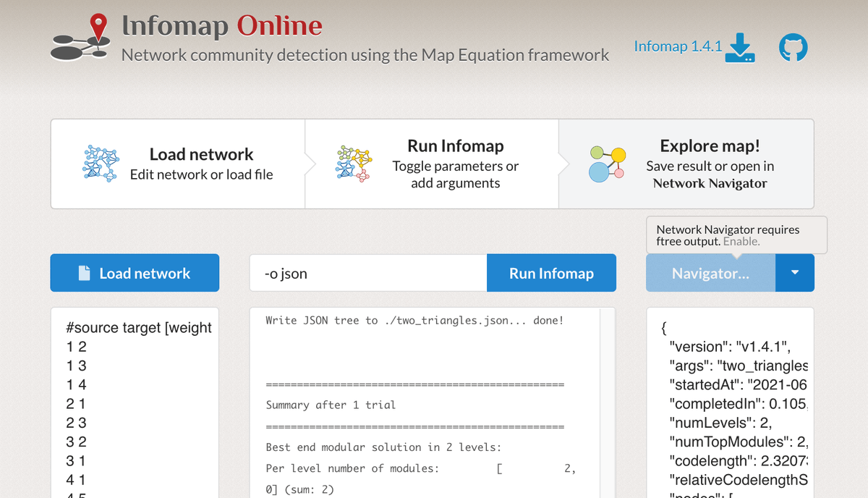
Task: Click the Enable link in the tooltip
Action: (741, 241)
